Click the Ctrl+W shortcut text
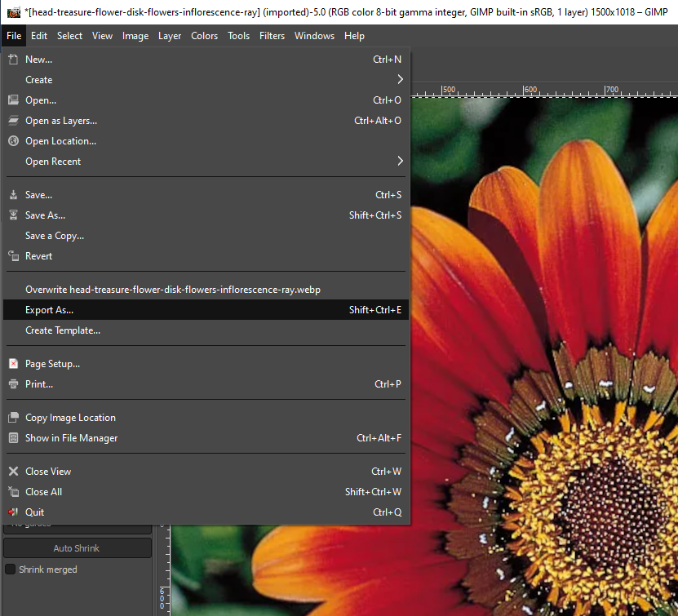The height and width of the screenshot is (616, 678). click(x=386, y=472)
